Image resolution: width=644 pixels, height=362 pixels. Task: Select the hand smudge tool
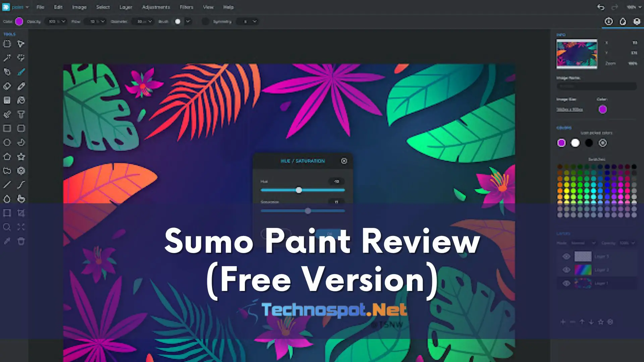pyautogui.click(x=21, y=199)
